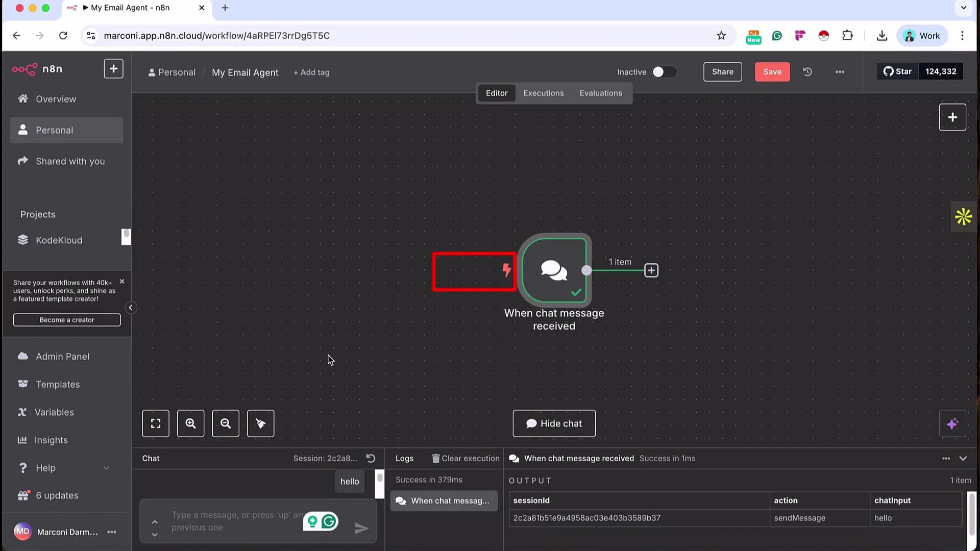Add node with top-right plus button
Image resolution: width=980 pixels, height=551 pixels.
click(x=952, y=117)
